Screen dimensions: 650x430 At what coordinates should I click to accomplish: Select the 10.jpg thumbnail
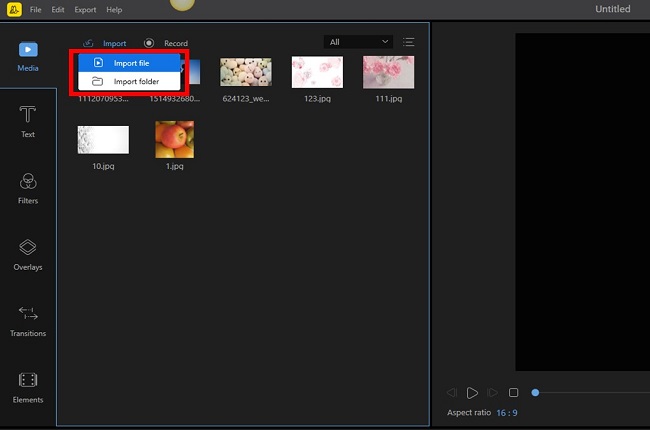103,140
